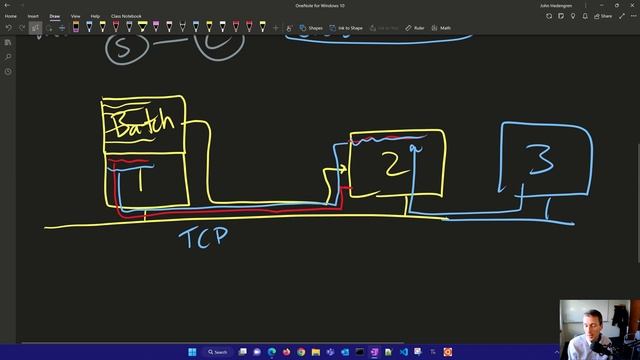
Task: Go back with the arrow in title bar
Action: coord(7,5)
